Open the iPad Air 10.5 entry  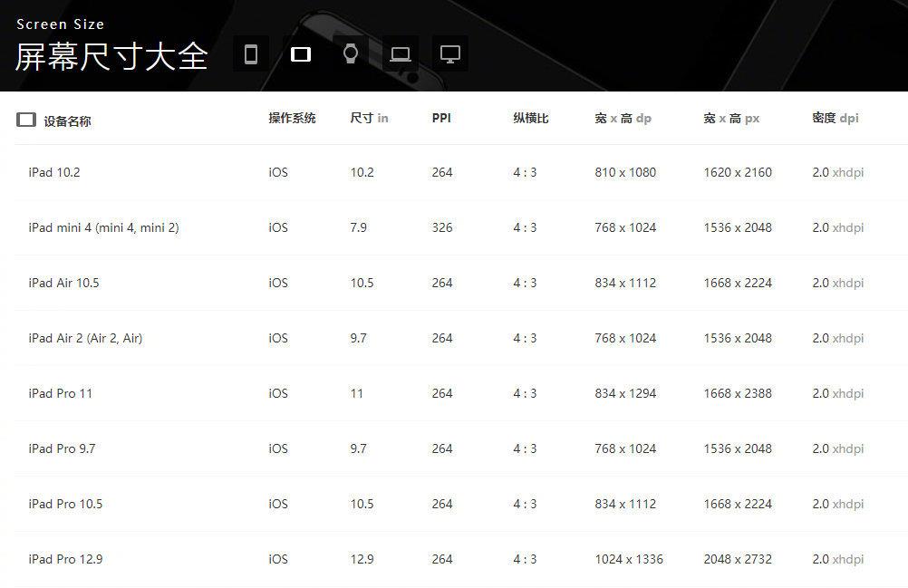[63, 283]
